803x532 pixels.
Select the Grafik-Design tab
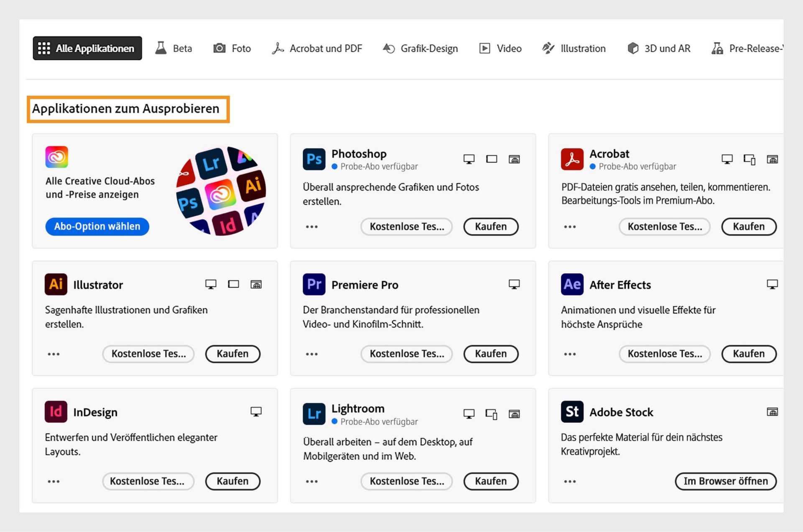coord(420,48)
